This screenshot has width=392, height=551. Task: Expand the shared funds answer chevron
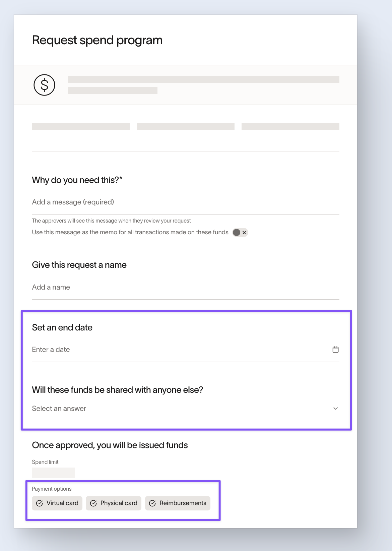point(335,409)
